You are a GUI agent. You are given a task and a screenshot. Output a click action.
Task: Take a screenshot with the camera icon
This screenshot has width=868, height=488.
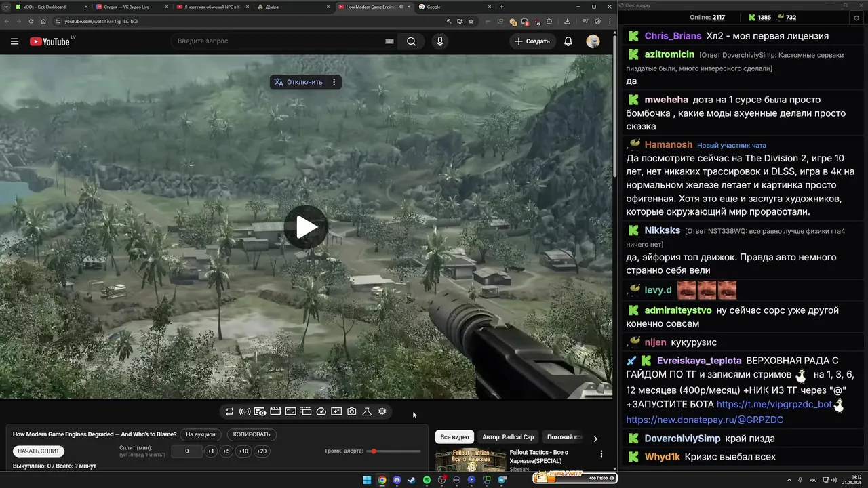[x=352, y=411]
